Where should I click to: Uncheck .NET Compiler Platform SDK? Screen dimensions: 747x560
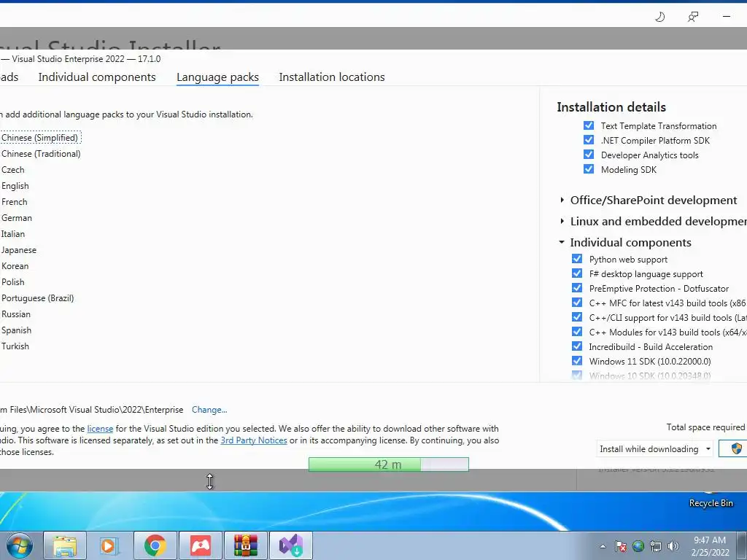589,140
